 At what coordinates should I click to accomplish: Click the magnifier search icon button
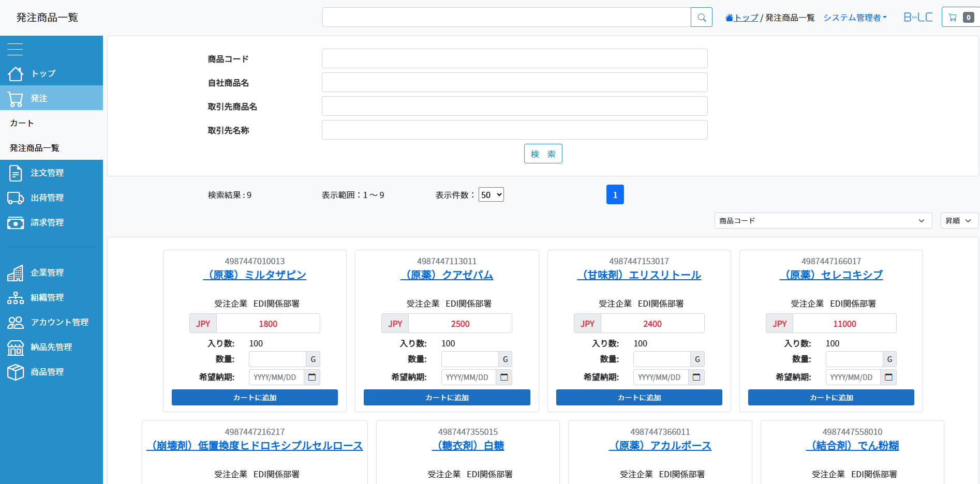pos(701,18)
